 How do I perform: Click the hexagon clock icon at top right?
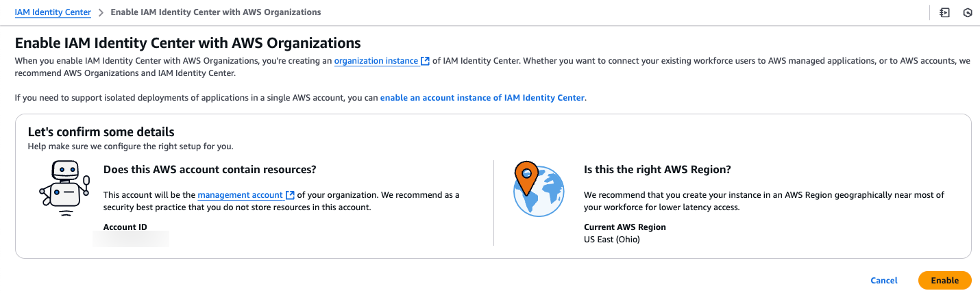click(x=968, y=12)
